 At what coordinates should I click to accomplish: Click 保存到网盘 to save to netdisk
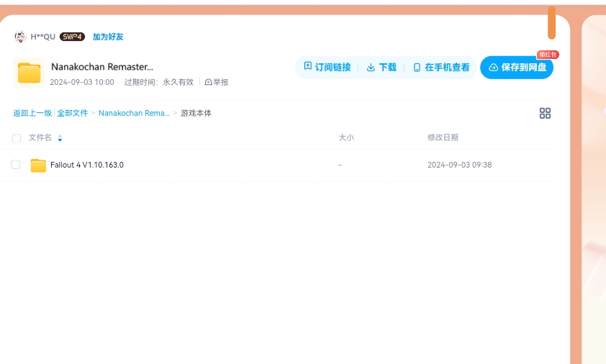[x=517, y=67]
